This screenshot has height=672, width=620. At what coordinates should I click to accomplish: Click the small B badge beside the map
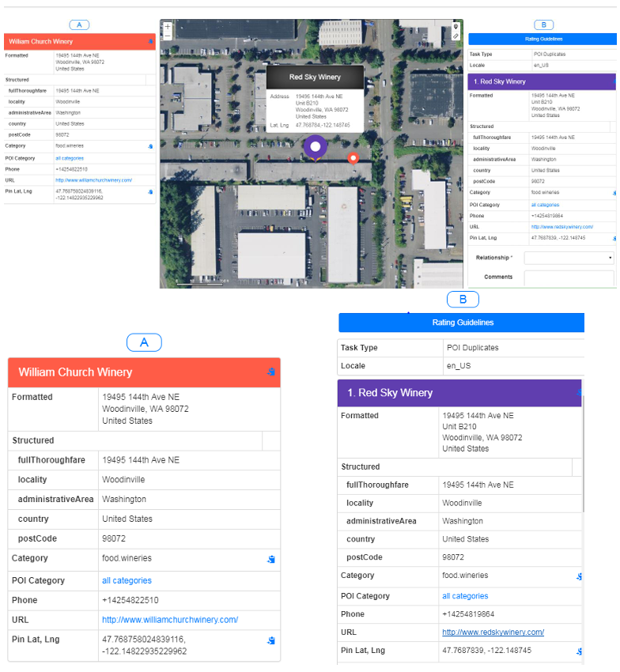click(543, 25)
